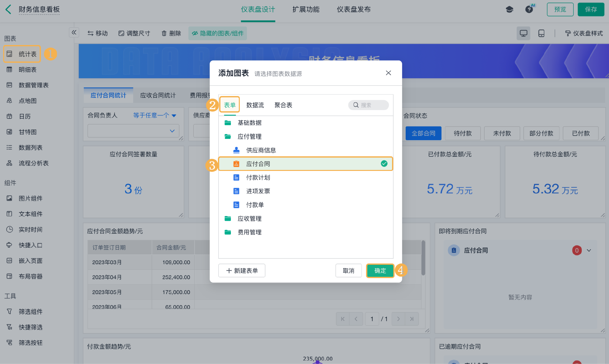Expand the 应收管理 folder

tap(249, 218)
